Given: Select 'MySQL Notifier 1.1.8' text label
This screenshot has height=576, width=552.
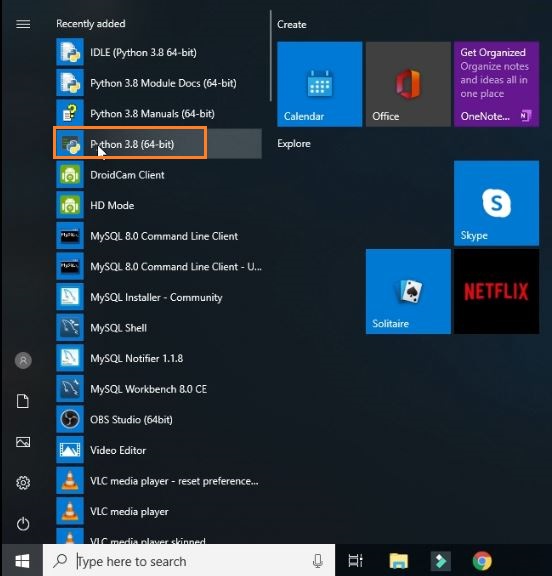Looking at the screenshot, I should pos(136,359).
